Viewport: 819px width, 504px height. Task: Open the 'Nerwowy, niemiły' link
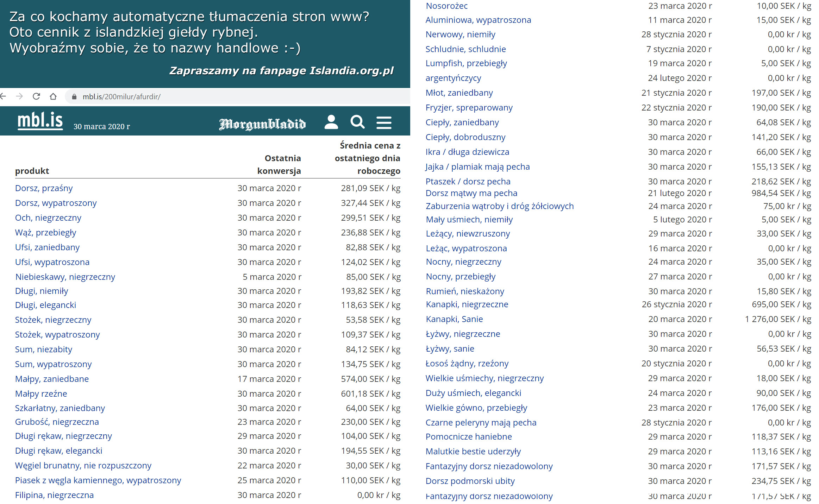(x=460, y=34)
